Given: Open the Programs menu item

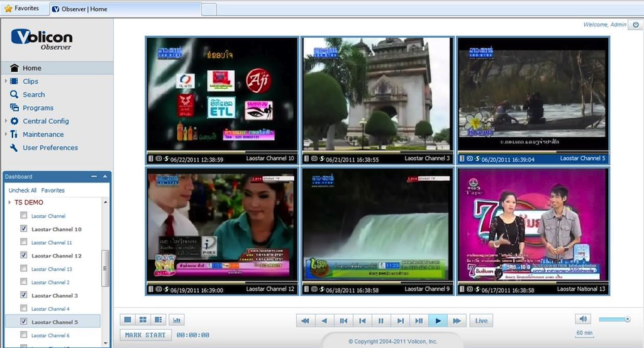Looking at the screenshot, I should 38,108.
